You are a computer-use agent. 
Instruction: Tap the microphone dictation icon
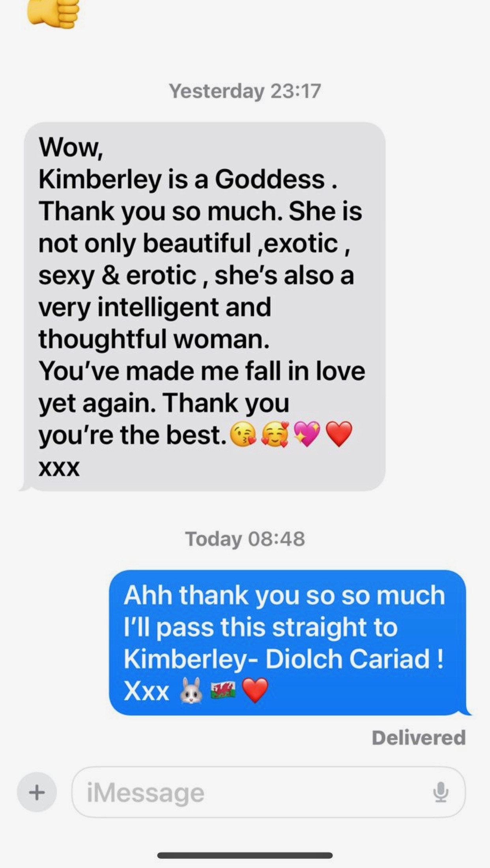point(440,792)
